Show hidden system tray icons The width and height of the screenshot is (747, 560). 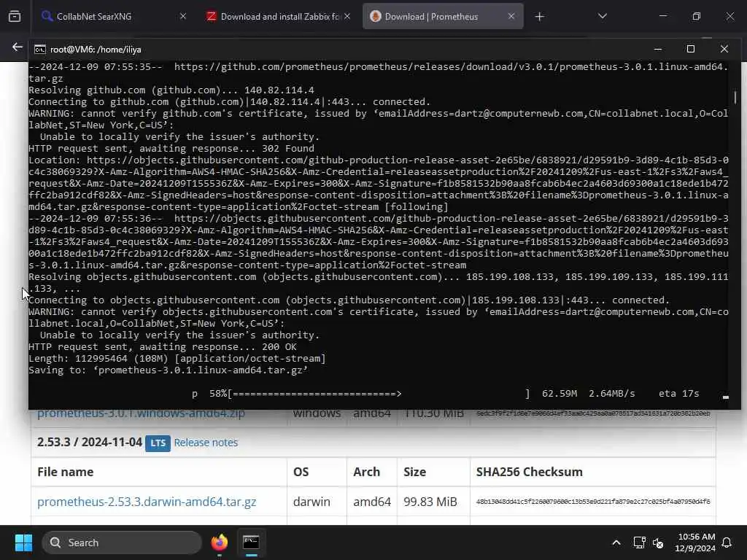coord(616,542)
